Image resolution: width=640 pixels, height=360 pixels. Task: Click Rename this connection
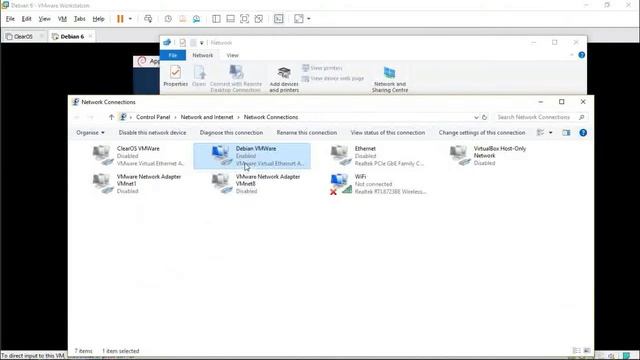pyautogui.click(x=307, y=133)
